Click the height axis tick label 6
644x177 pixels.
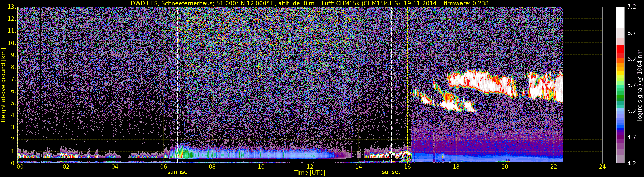coord(13,91)
